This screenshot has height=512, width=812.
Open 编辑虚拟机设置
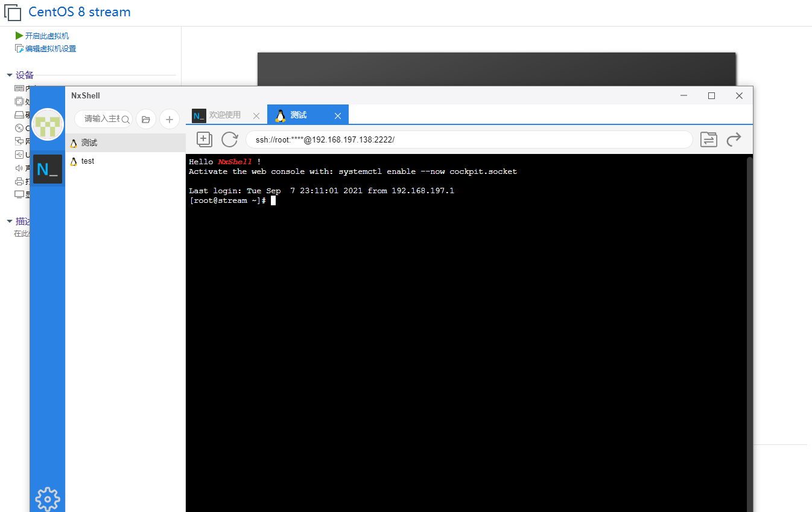point(50,48)
